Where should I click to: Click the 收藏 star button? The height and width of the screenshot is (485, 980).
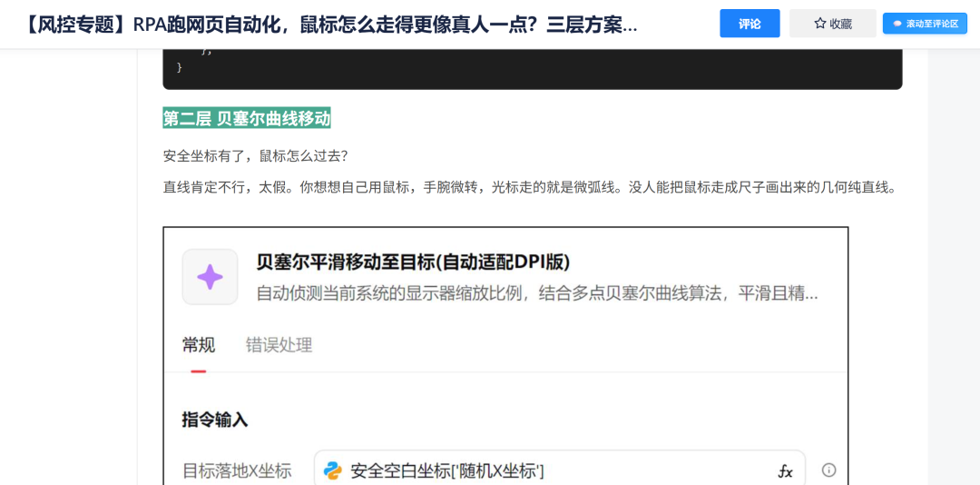click(832, 24)
